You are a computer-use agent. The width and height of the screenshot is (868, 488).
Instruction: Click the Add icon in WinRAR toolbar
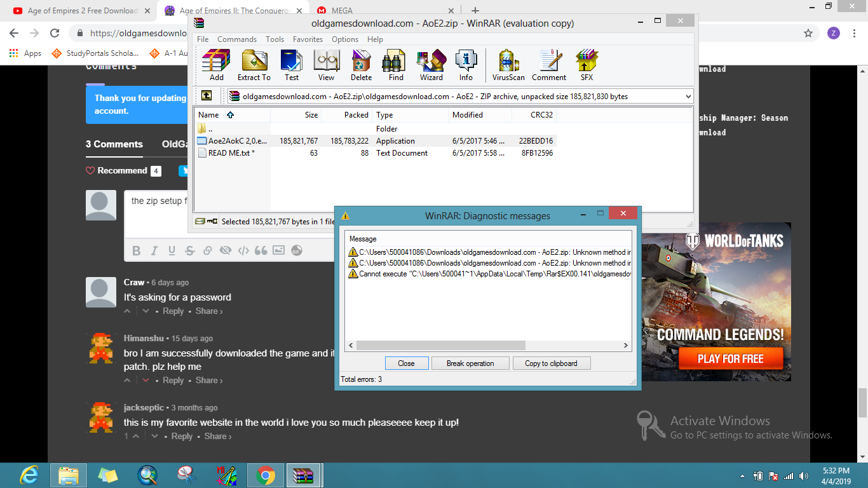pyautogui.click(x=216, y=65)
